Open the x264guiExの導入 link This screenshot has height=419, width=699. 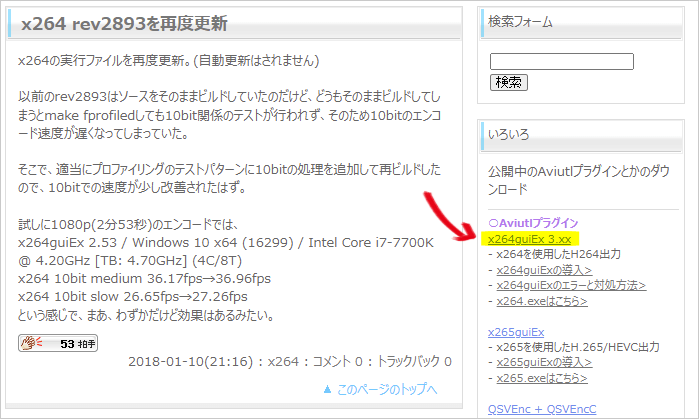pyautogui.click(x=544, y=270)
